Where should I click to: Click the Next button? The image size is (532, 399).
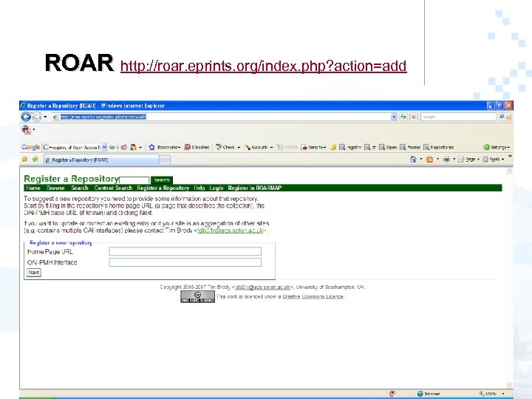pyautogui.click(x=34, y=273)
